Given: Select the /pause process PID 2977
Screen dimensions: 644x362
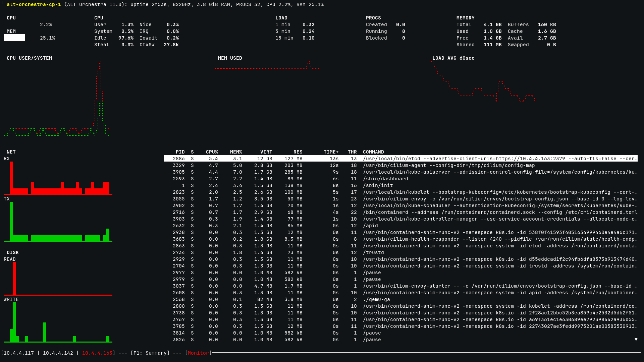Looking at the screenshot, I should [400, 273].
